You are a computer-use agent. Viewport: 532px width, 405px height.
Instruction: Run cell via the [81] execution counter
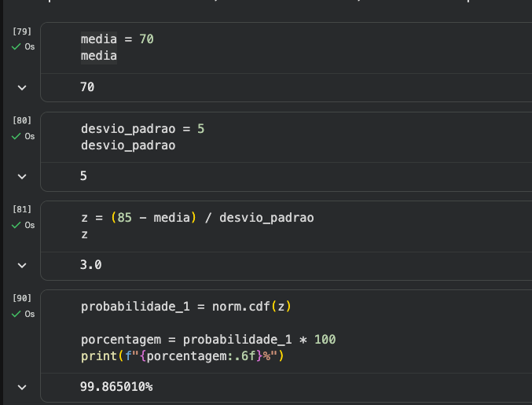click(x=22, y=209)
